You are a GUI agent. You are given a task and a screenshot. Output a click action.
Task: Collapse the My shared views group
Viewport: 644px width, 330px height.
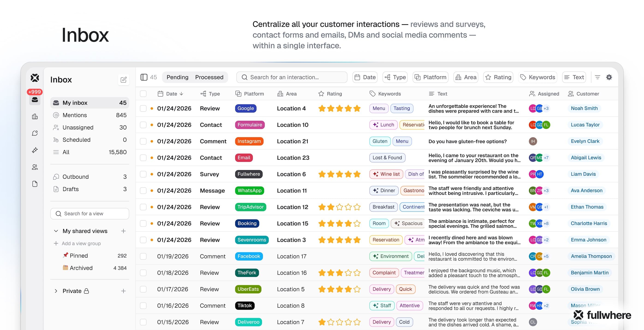(56, 231)
